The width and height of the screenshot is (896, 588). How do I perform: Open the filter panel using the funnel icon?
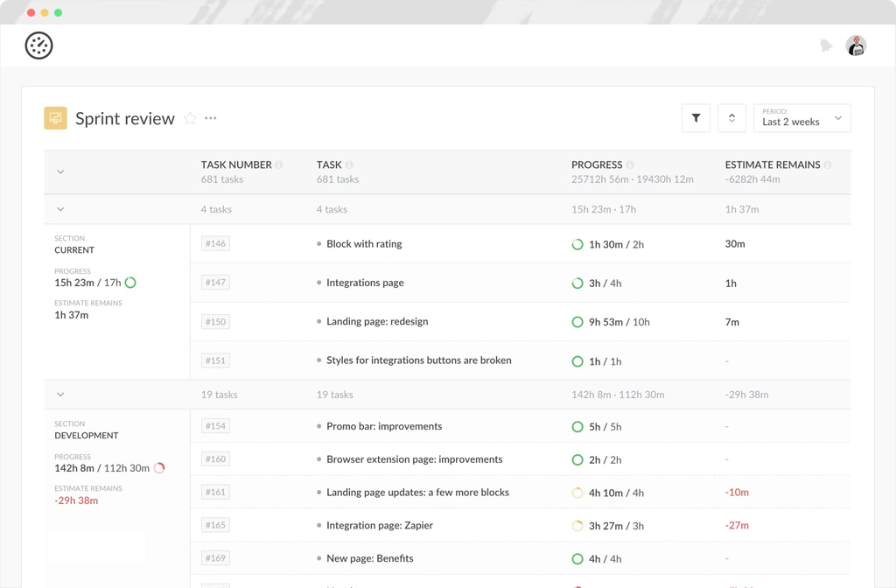click(x=696, y=117)
